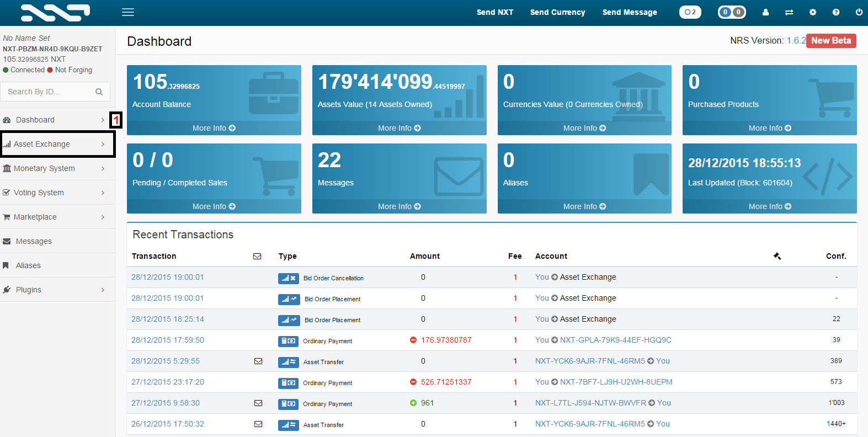Viewport: 868px width, 437px height.
Task: Click More Info on Aliases card
Action: pyautogui.click(x=584, y=206)
